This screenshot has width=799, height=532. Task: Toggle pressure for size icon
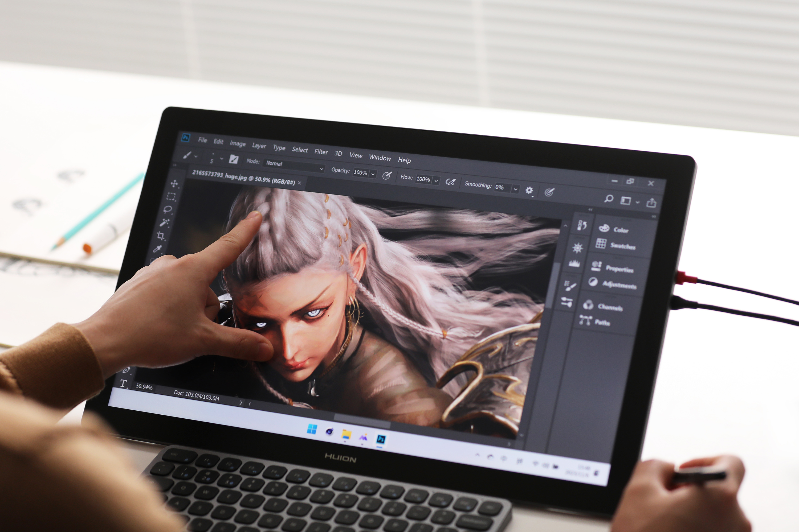(549, 192)
